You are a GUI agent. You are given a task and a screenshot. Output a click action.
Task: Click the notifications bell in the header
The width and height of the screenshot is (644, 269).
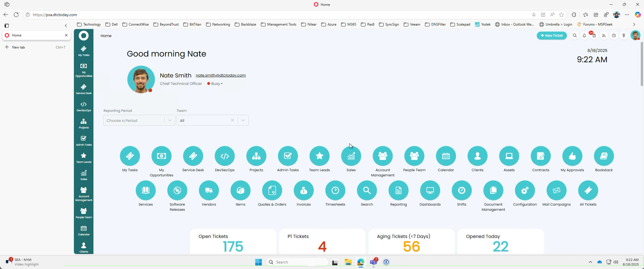(584, 36)
